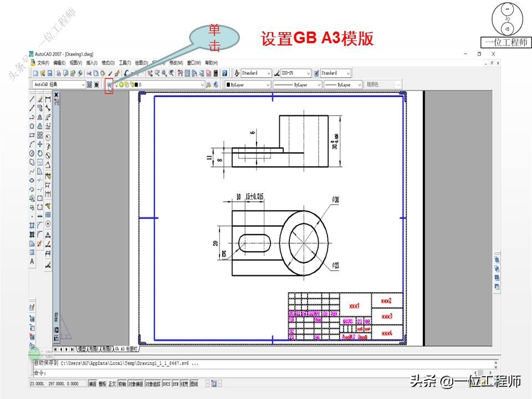Enable 正交 mode on the status bar

click(112, 382)
